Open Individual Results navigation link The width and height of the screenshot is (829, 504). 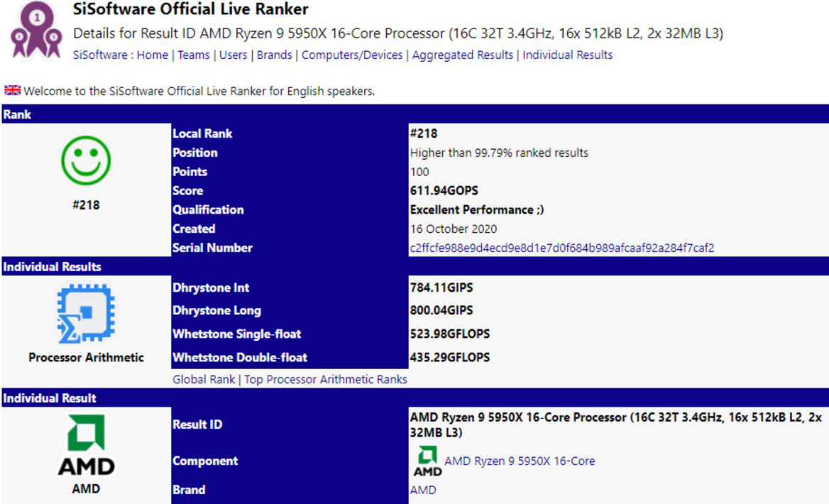567,55
